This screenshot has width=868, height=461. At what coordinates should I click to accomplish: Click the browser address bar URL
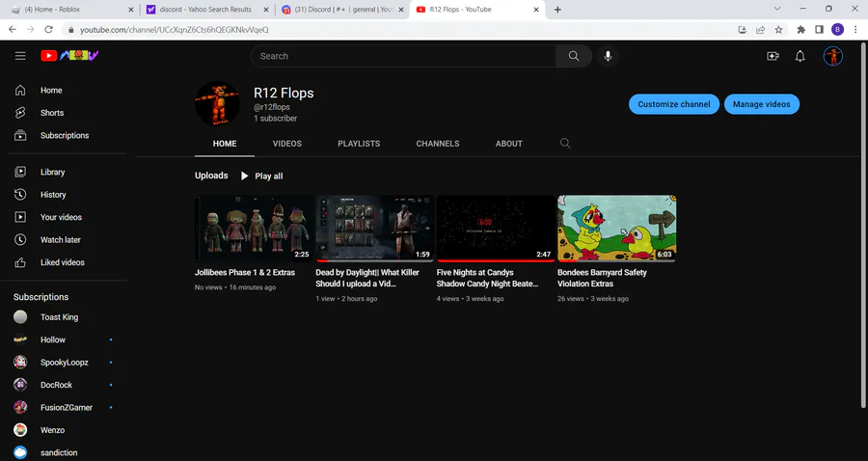click(174, 30)
